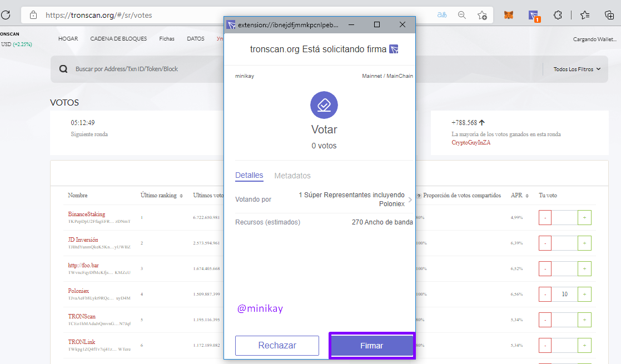Decrease vote for http://foo.bar with minus

coord(545,268)
